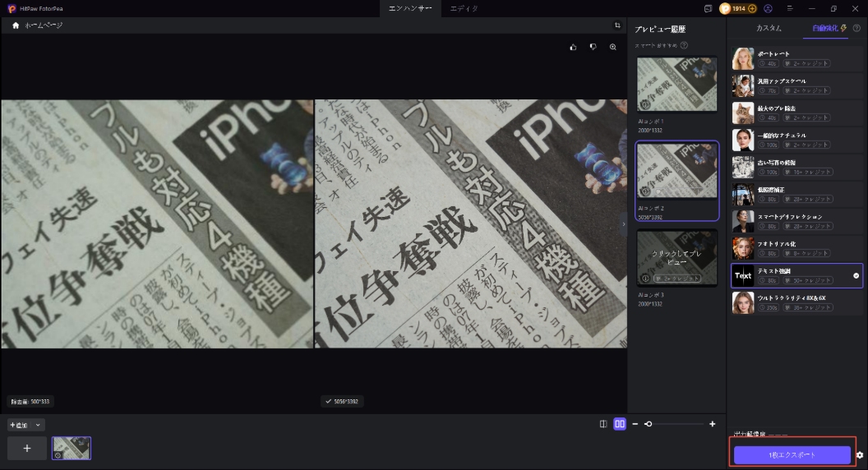Click the HitPaw FotorPea logo icon

[x=12, y=8]
